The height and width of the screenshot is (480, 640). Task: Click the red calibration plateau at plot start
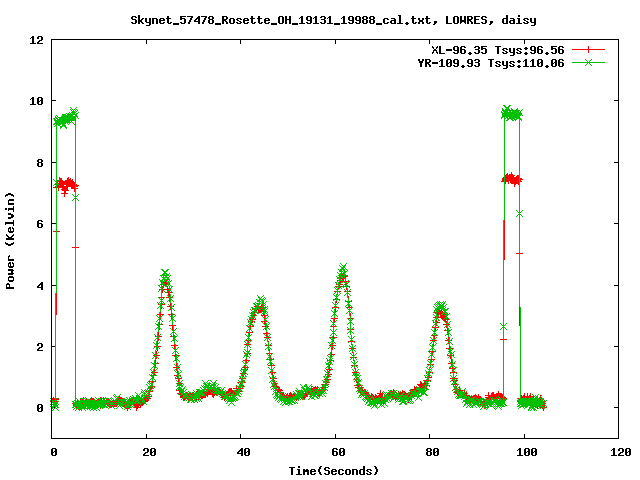[x=66, y=184]
